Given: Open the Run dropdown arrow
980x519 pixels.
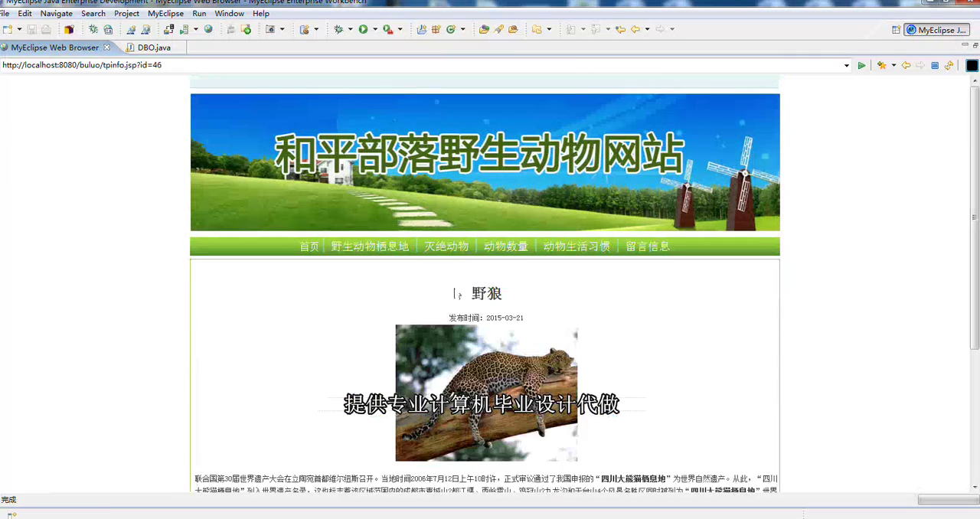Looking at the screenshot, I should point(375,29).
